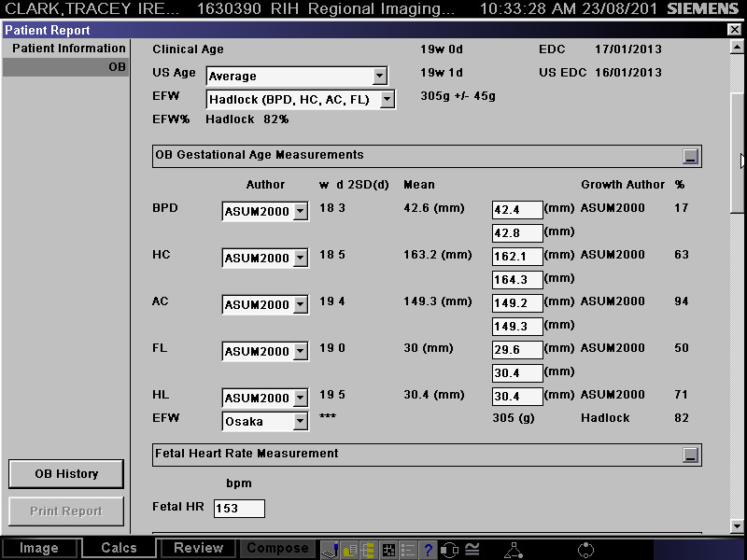Open the AC author ASUM2000 dropdown
Viewport: 747px width, 560px height.
(x=300, y=304)
